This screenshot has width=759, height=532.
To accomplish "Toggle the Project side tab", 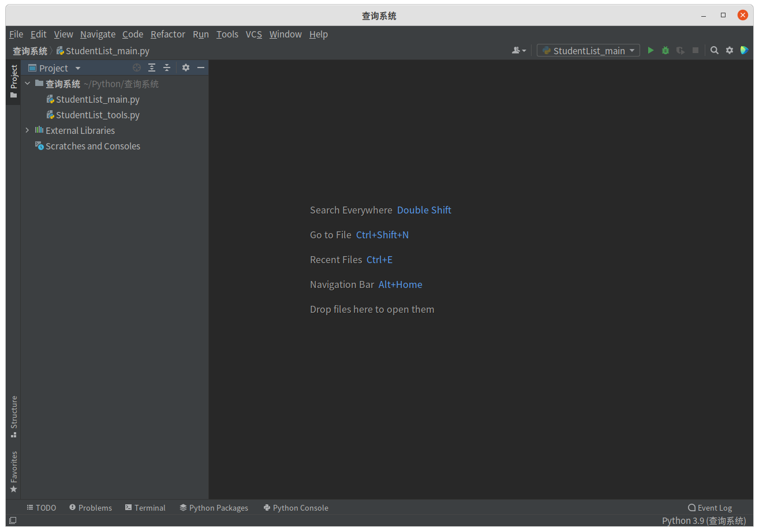I will [x=13, y=81].
